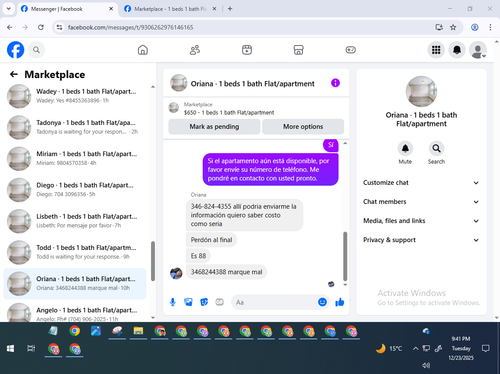Close the Marketplace listing tab
This screenshot has width=500, height=374.
tap(214, 9)
